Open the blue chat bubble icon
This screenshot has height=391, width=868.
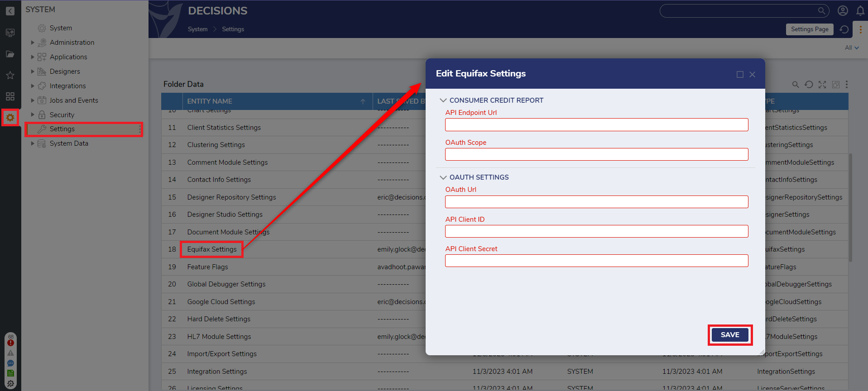10,363
